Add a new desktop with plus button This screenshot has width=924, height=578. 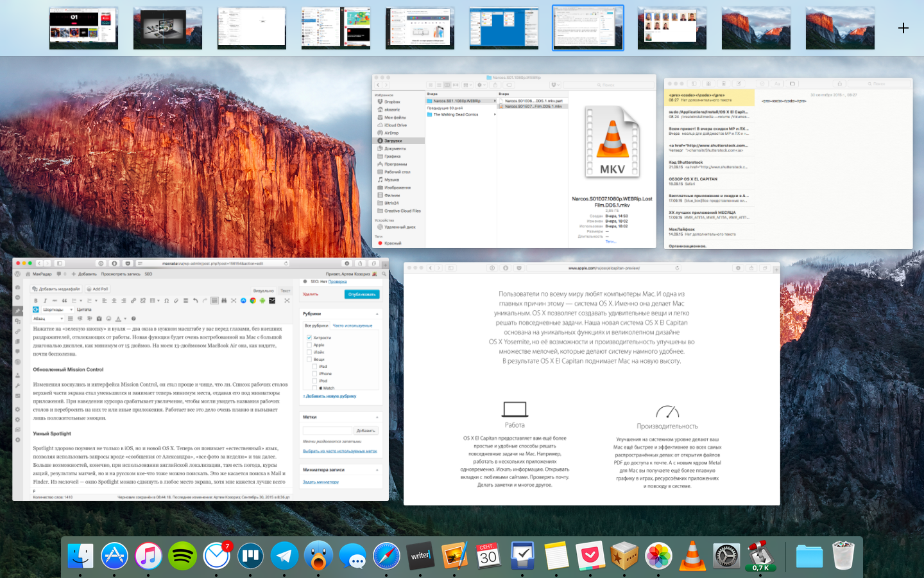(903, 28)
